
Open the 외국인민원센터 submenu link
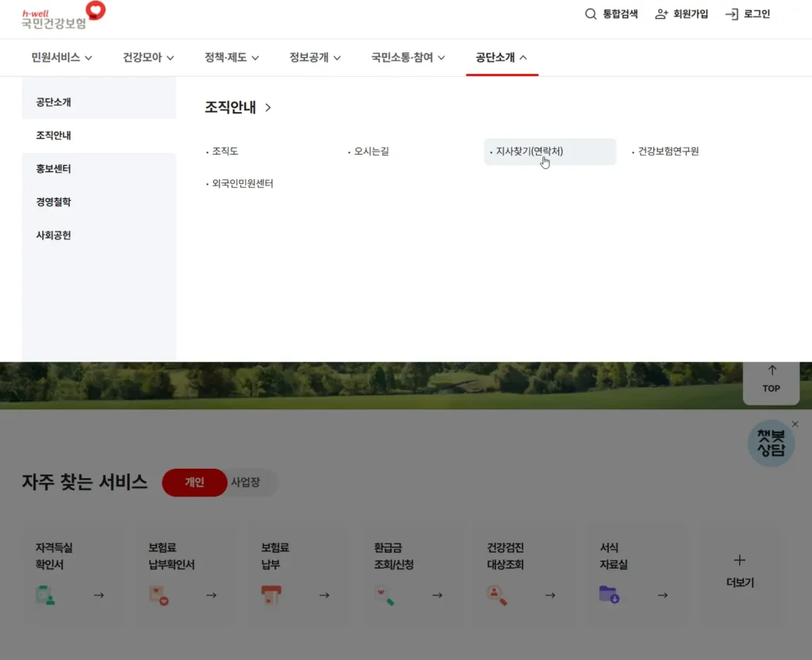tap(243, 183)
